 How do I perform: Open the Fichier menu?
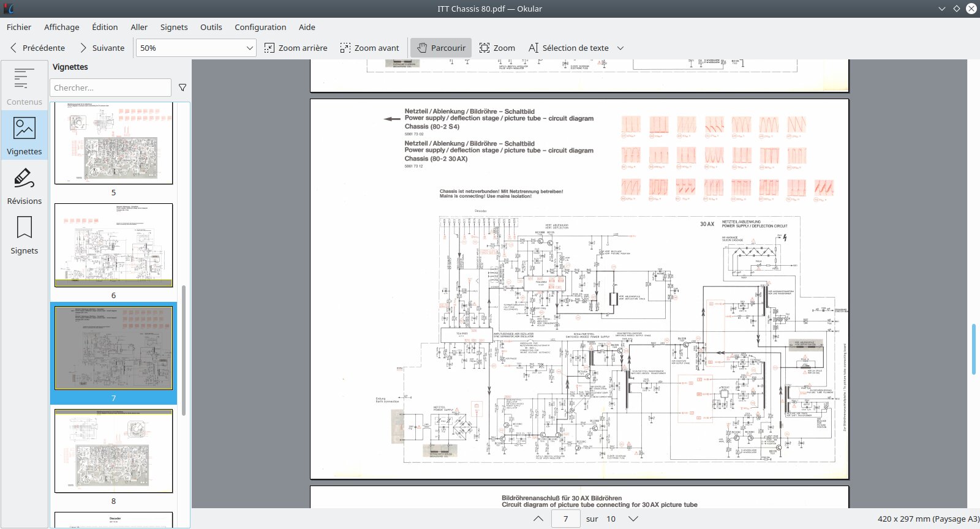[x=19, y=27]
